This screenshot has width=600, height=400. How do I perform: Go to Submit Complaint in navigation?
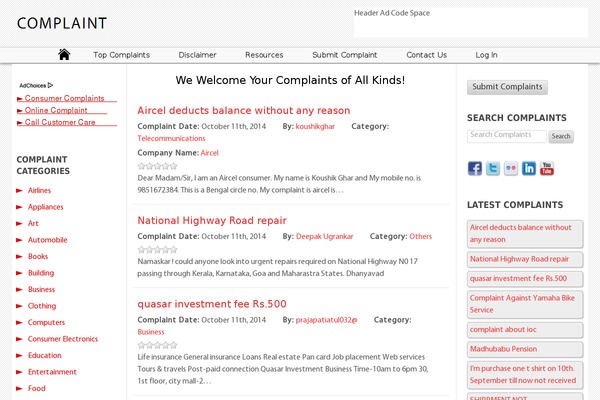[345, 55]
